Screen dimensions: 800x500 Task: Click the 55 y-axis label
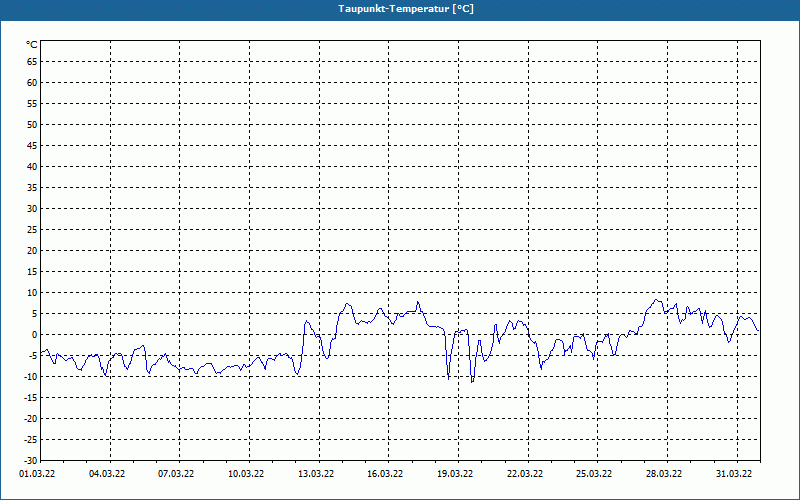click(32, 104)
